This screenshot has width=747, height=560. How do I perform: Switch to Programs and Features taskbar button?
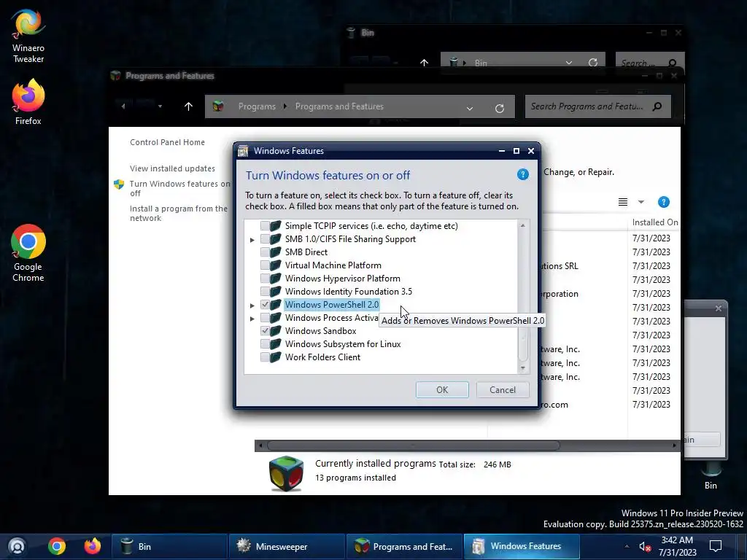click(x=403, y=546)
